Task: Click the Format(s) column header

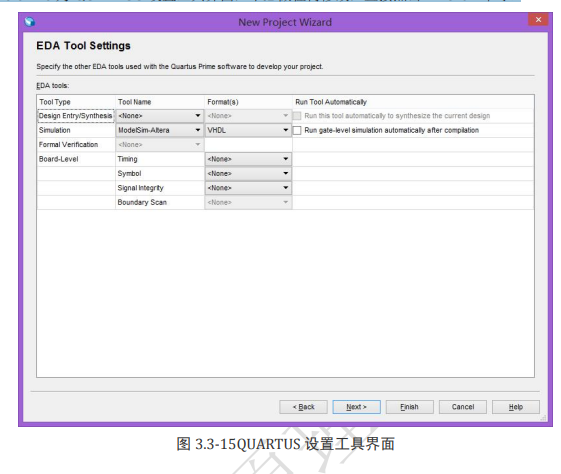Action: point(248,102)
